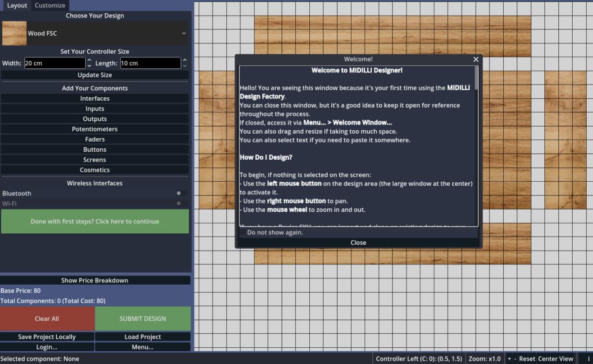The width and height of the screenshot is (593, 364).
Task: Open the info icon in status bar
Action: [588, 359]
